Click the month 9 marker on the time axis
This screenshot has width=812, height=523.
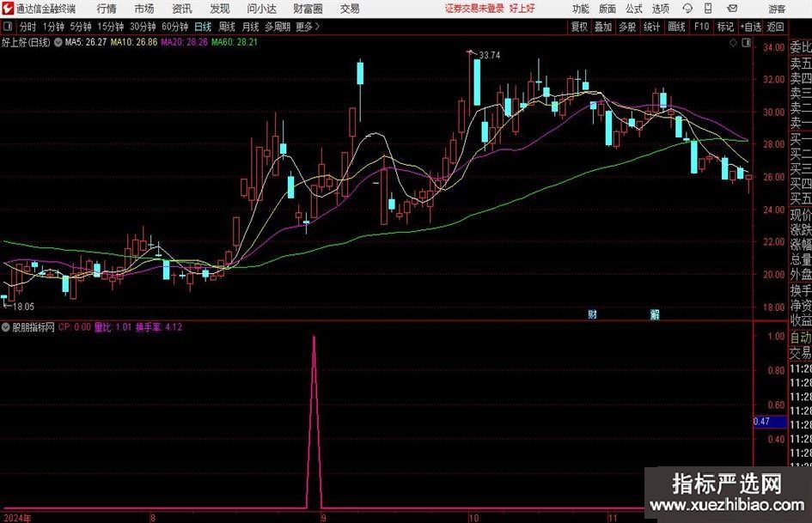tap(323, 518)
